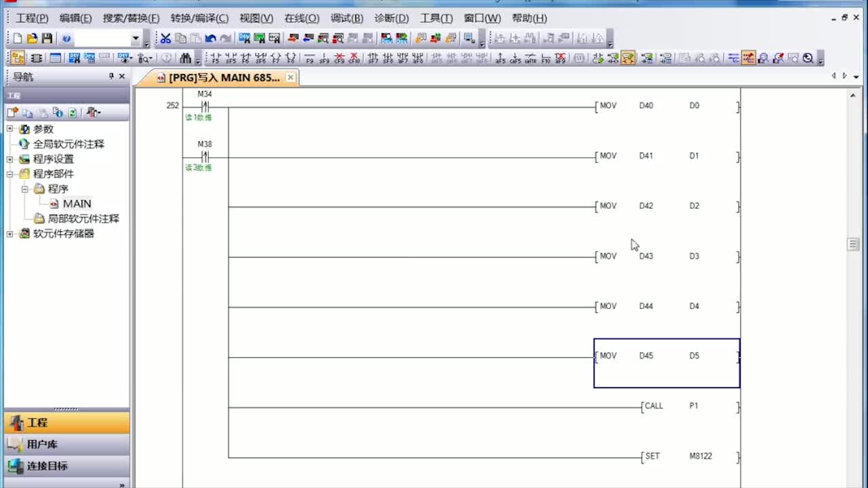Open help question mark icon
Screen dimensions: 868x488
click(66, 39)
